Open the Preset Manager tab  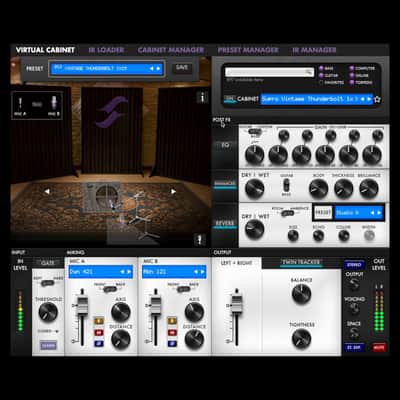(x=248, y=50)
